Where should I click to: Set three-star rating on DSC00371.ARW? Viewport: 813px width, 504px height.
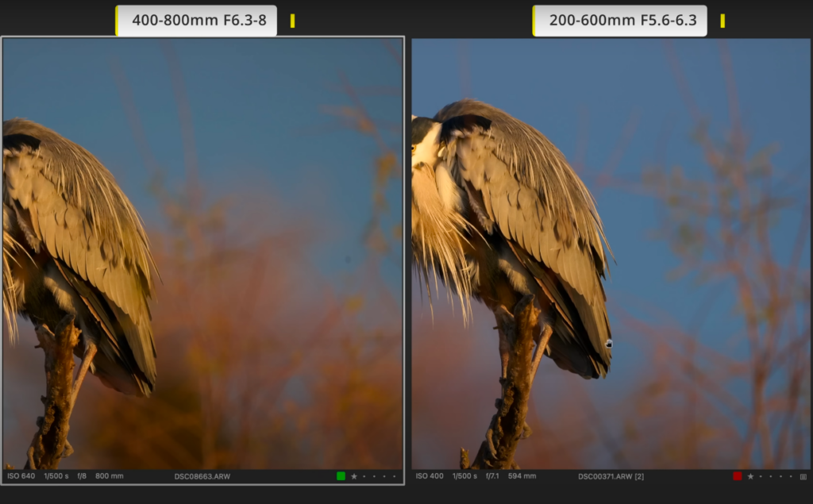[770, 476]
